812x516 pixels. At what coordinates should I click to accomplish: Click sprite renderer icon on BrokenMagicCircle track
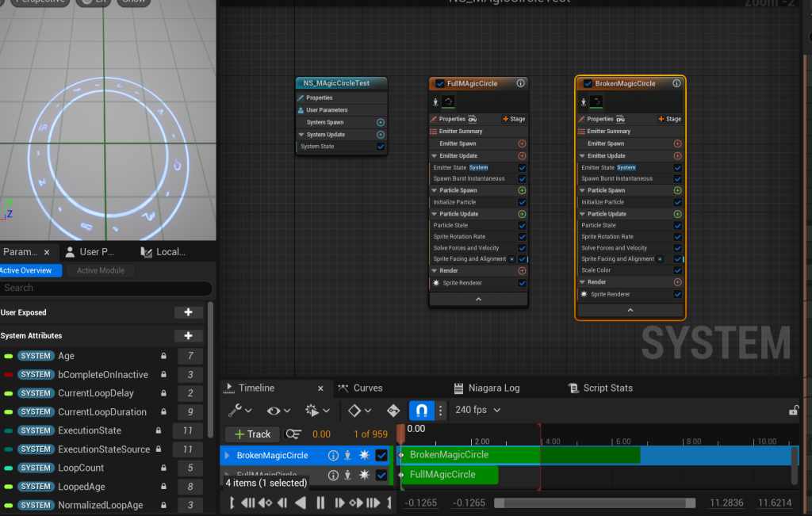click(365, 456)
